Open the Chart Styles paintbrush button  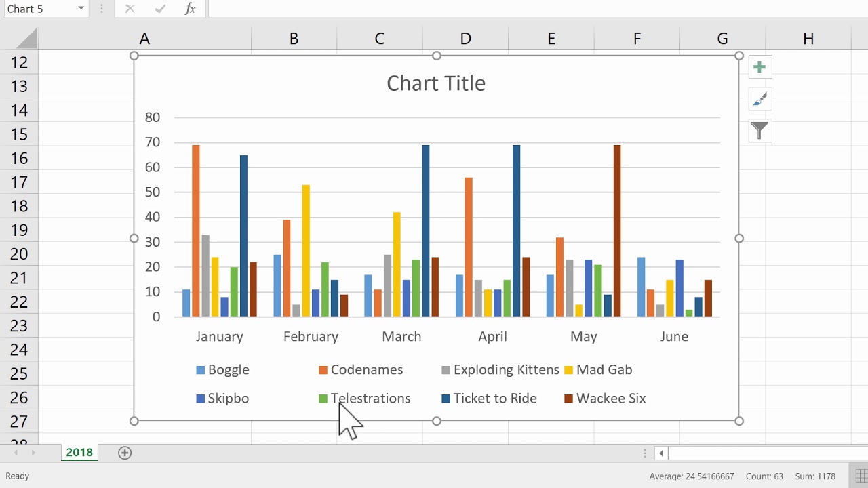click(759, 99)
